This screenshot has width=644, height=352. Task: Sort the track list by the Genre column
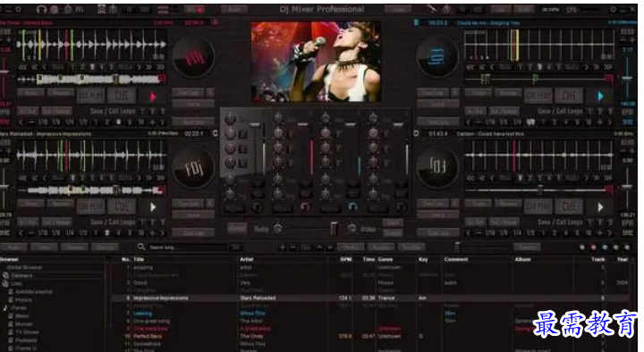pyautogui.click(x=386, y=259)
